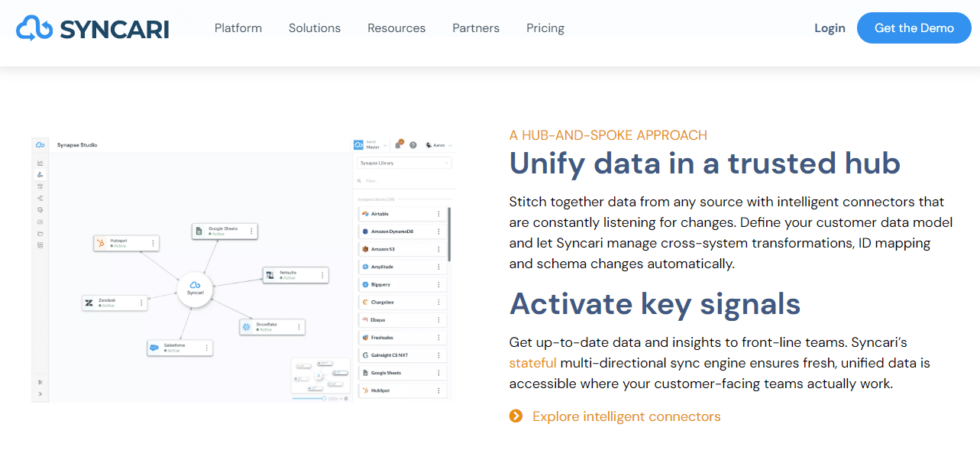Click the Snowflake connector node icon
The height and width of the screenshot is (476, 980).
click(x=247, y=327)
